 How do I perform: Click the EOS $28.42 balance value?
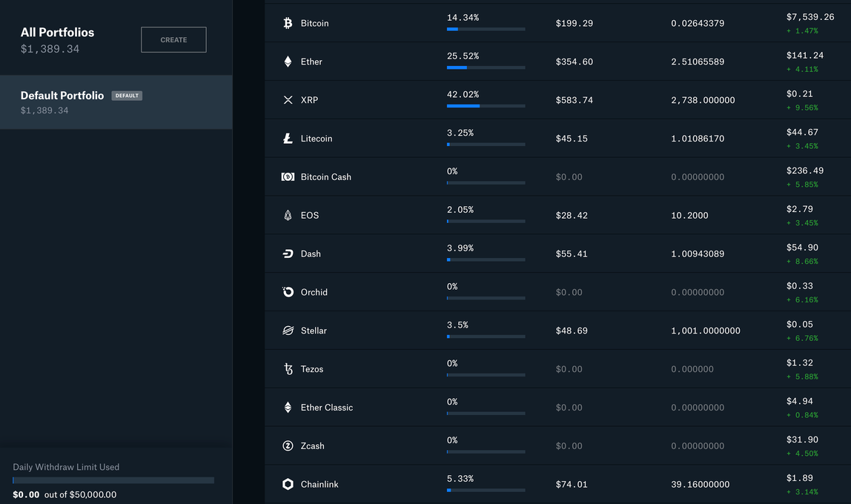click(572, 216)
